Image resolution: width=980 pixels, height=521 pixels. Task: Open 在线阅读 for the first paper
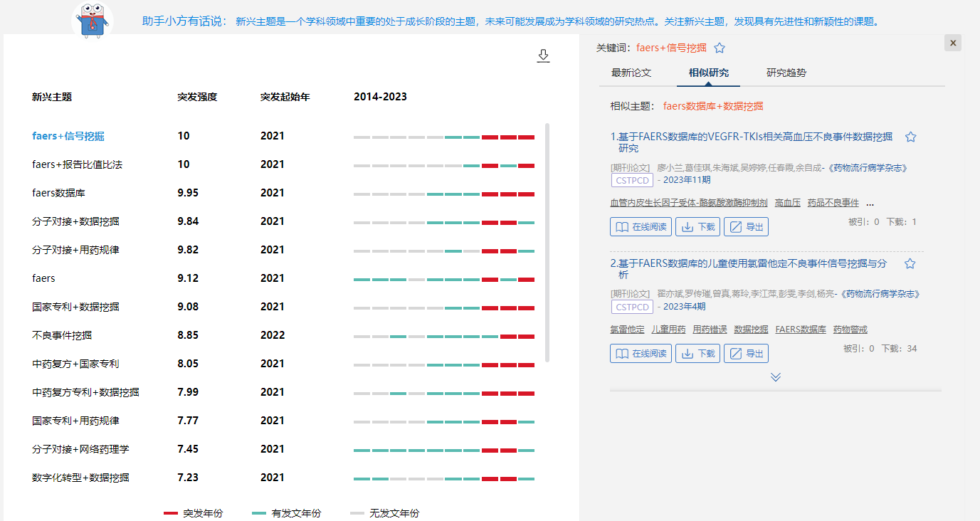click(640, 226)
